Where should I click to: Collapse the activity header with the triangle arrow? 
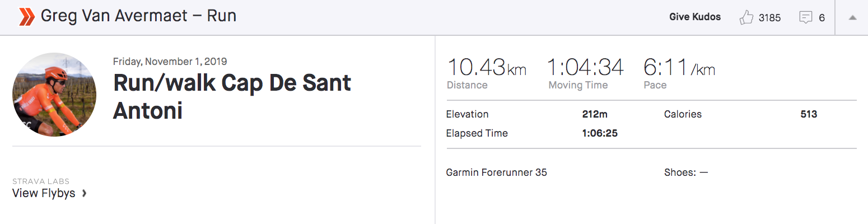852,17
